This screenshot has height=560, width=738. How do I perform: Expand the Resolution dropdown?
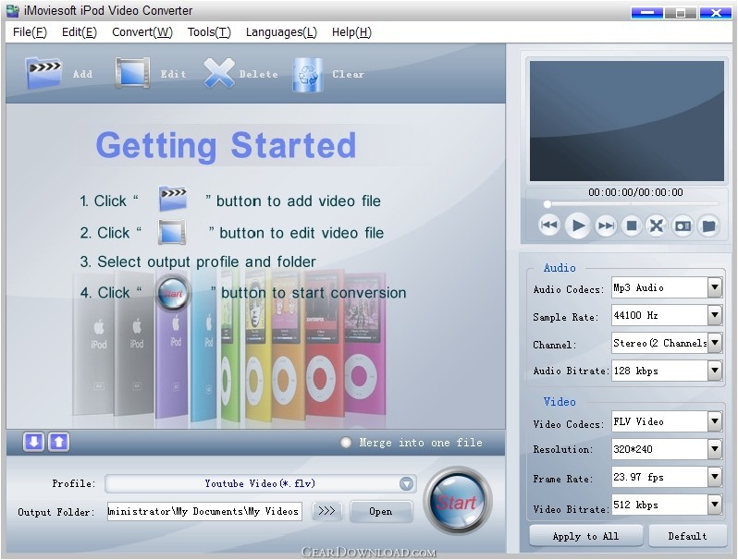[715, 449]
